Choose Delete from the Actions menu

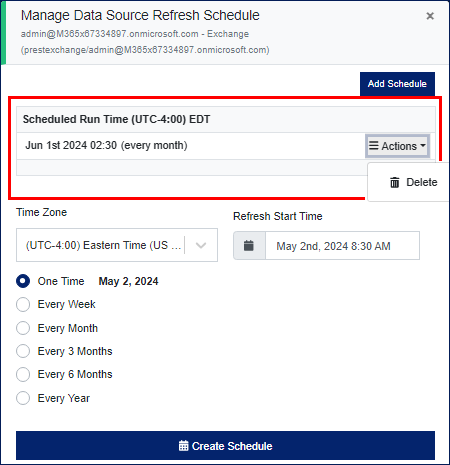[x=414, y=182]
